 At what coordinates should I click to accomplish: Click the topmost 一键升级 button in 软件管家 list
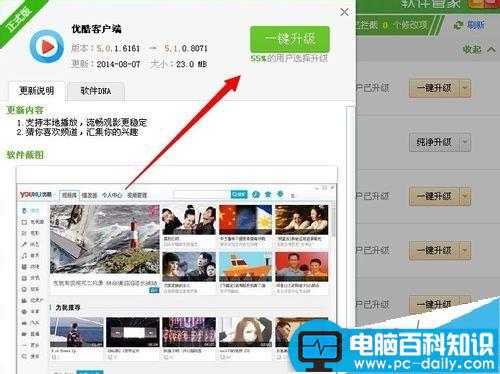(434, 88)
